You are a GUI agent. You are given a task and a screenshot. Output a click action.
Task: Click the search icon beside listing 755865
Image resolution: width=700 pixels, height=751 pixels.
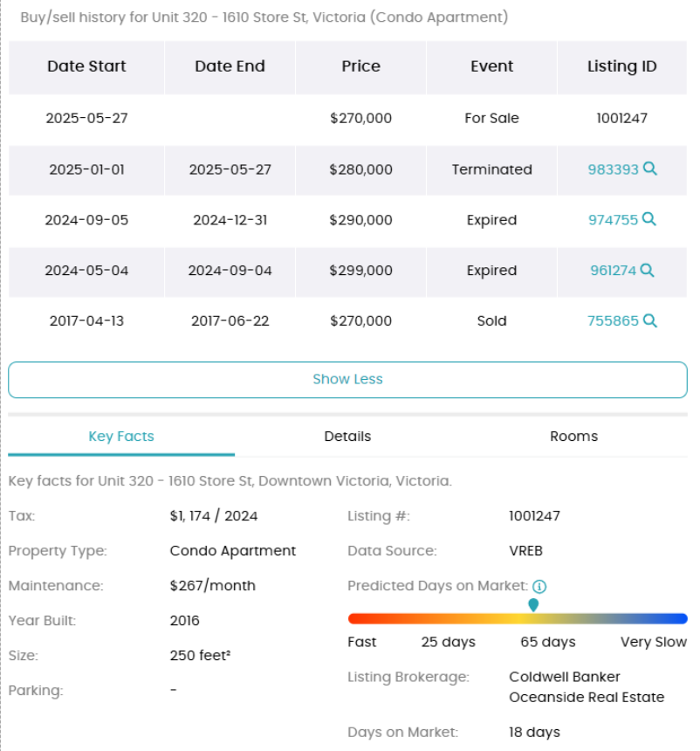click(649, 320)
